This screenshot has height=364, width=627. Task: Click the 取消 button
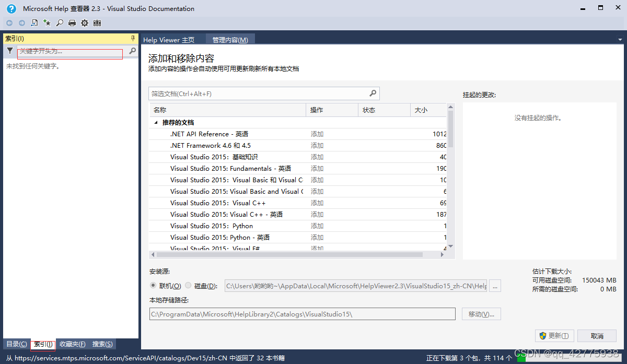[x=597, y=336]
